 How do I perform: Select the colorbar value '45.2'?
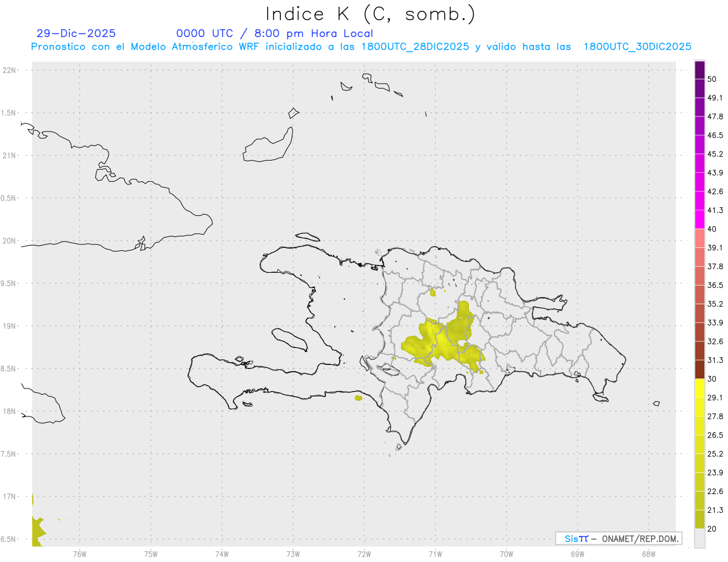[x=715, y=154]
